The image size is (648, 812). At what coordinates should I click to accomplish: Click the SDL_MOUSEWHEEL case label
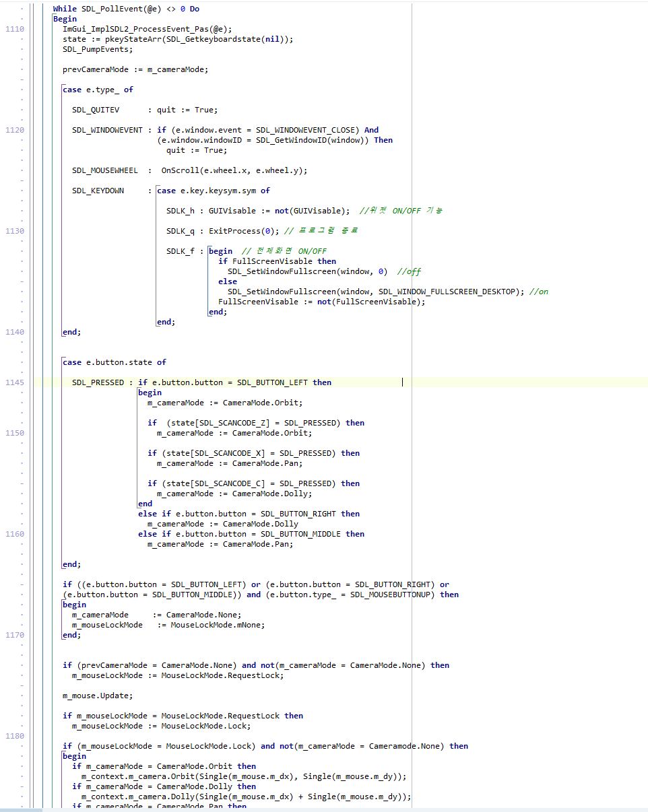coord(105,170)
